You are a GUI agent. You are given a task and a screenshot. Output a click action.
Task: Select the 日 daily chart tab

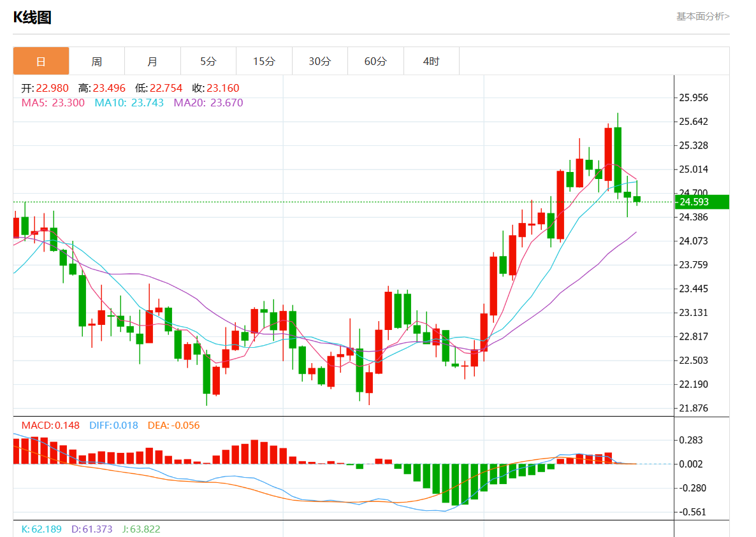point(41,61)
